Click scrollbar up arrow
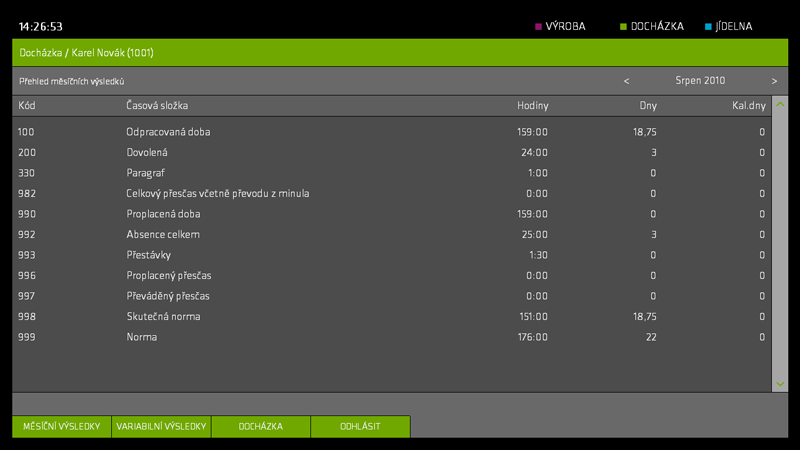Image resolution: width=800 pixels, height=450 pixels. pos(780,104)
